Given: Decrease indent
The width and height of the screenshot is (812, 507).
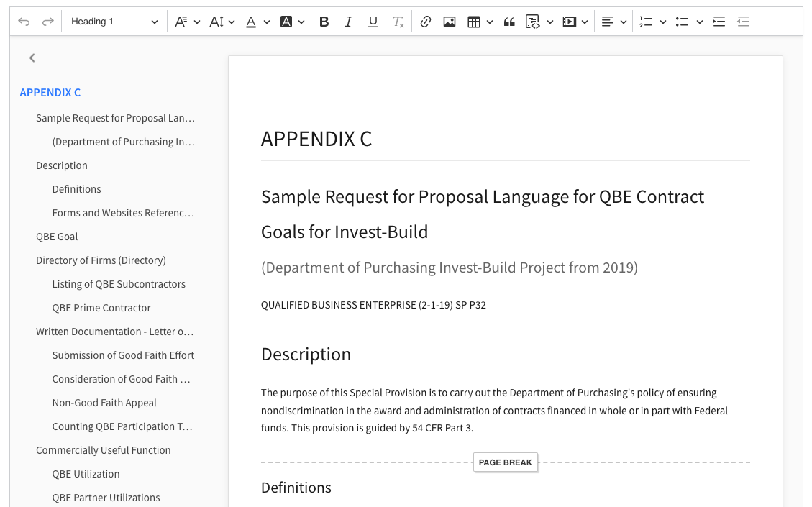Looking at the screenshot, I should (x=743, y=22).
